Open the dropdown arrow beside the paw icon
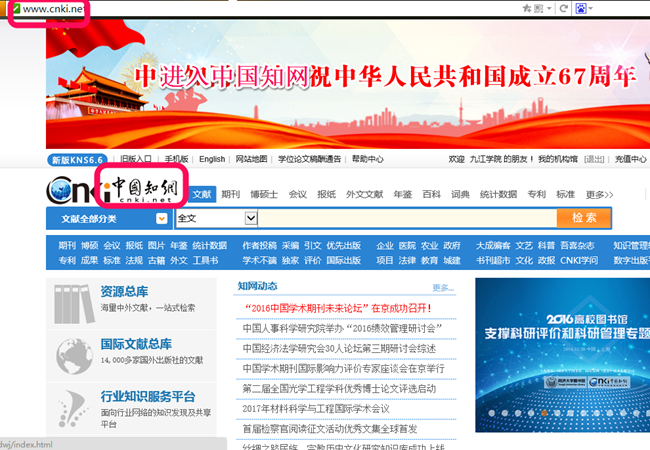The image size is (650, 450). [591, 8]
